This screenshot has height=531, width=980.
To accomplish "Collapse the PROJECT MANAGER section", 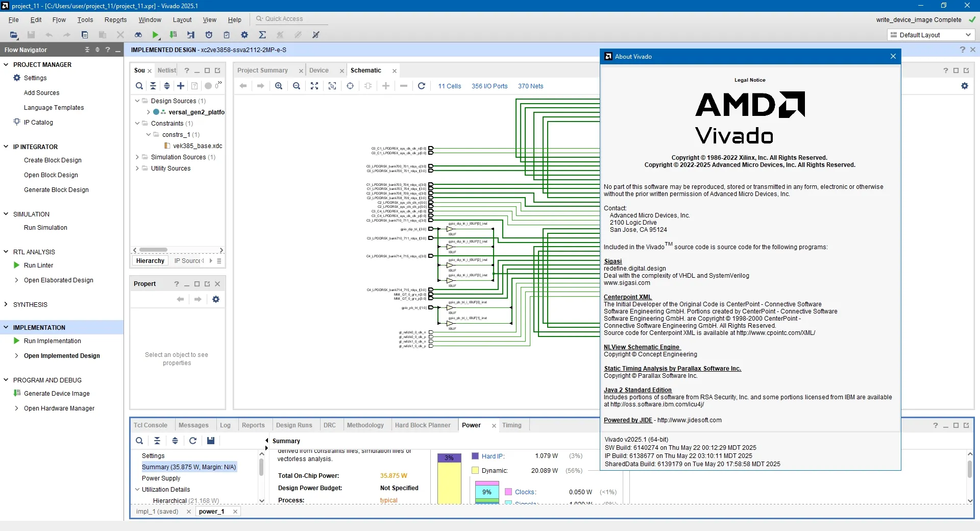I will [6, 64].
